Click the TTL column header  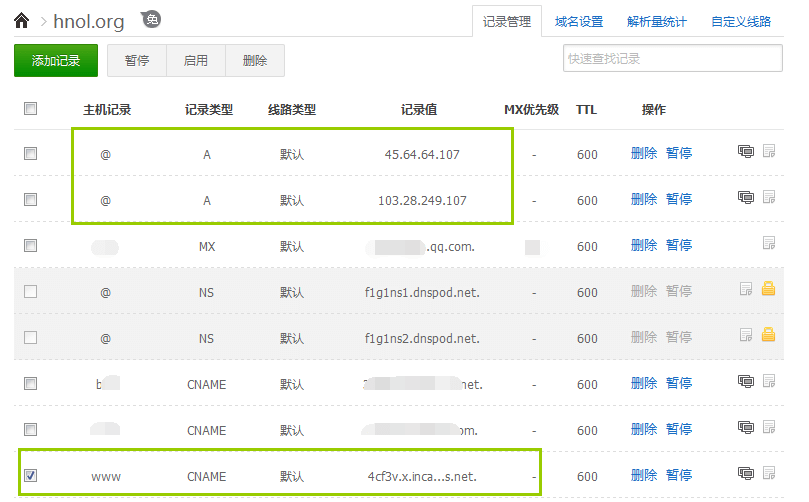[586, 110]
